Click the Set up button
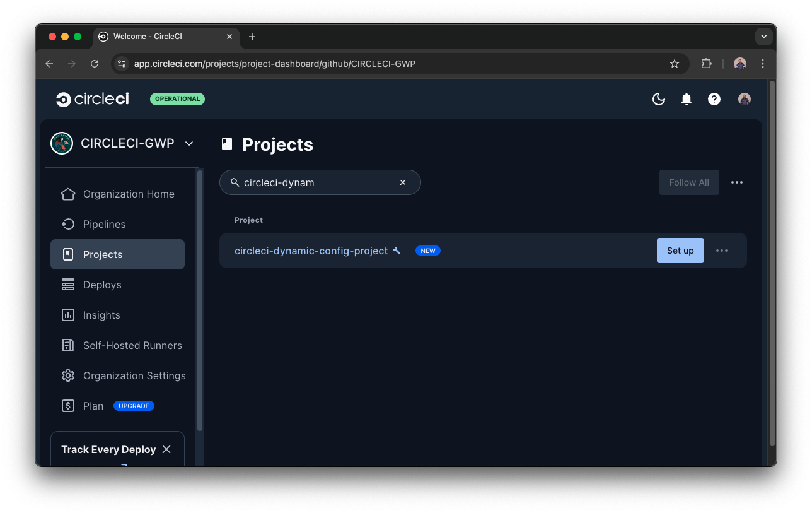Screen dimensions: 812x513 (680, 251)
